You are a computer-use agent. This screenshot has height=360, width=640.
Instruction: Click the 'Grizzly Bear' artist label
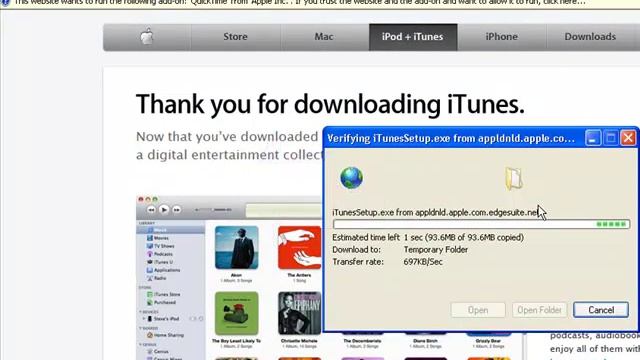click(x=488, y=341)
